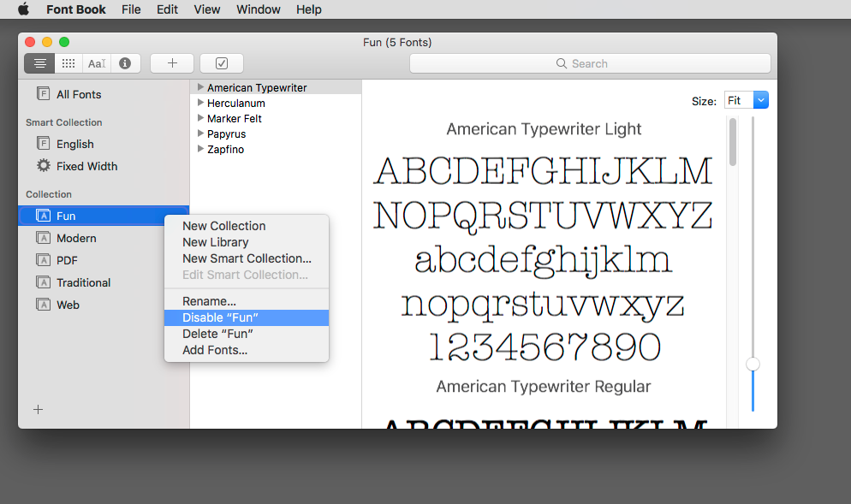Image resolution: width=851 pixels, height=504 pixels.
Task: Select the Modern collection label
Action: point(76,238)
